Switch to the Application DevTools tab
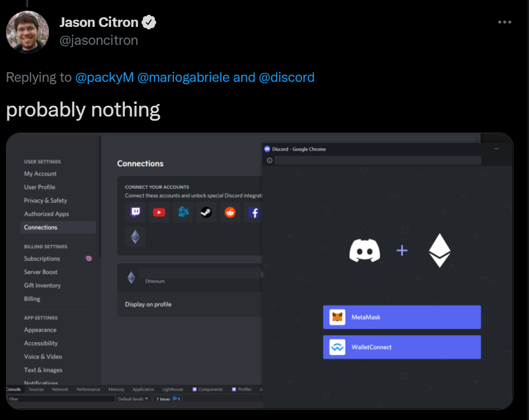 click(143, 390)
